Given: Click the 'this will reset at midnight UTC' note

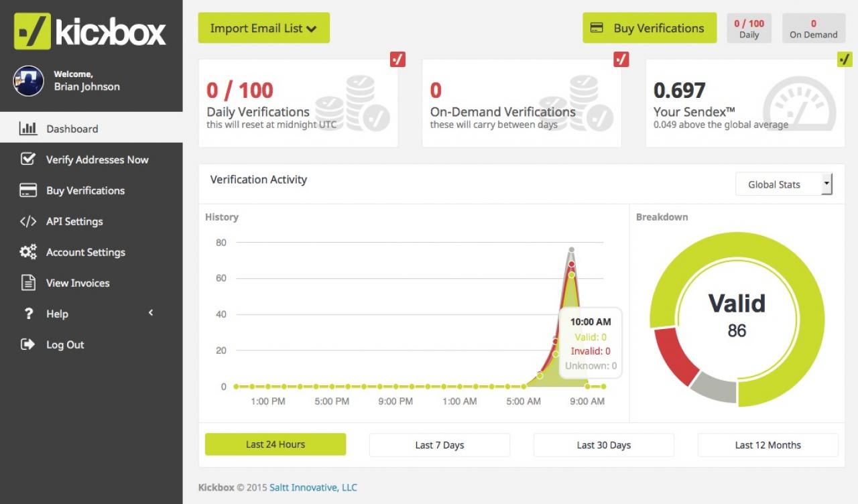Looking at the screenshot, I should [271, 125].
